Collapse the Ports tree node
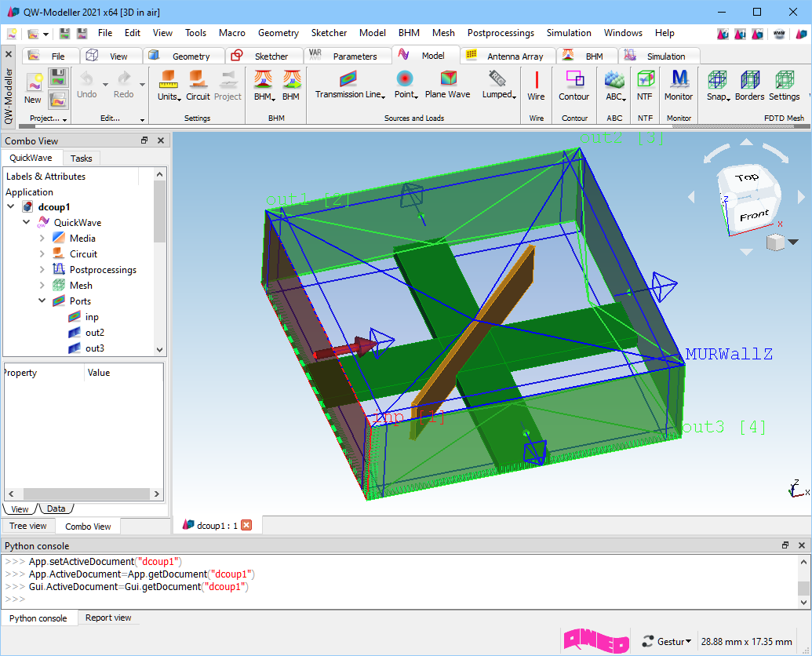Screen dimensions: 812x656 [42, 301]
